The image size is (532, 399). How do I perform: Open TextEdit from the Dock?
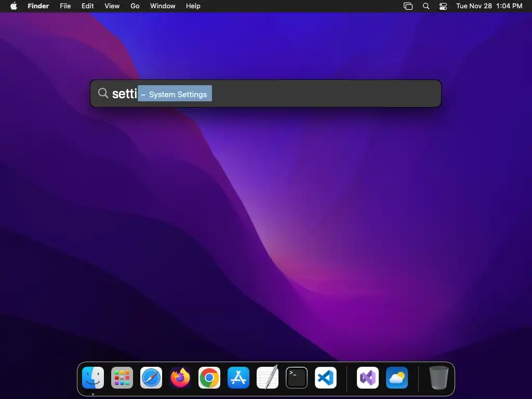[x=268, y=377]
